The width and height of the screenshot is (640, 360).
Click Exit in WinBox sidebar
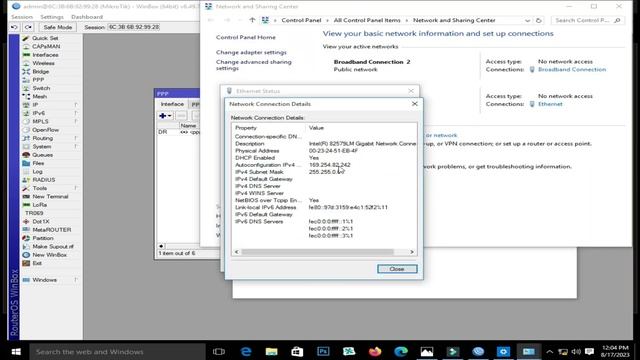(37, 263)
